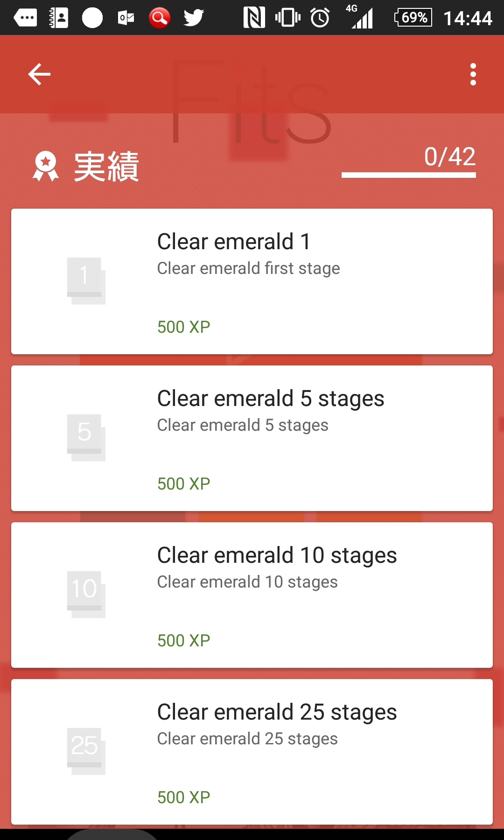
Task: Tap the 0/42 achievements progress bar
Action: 408,175
